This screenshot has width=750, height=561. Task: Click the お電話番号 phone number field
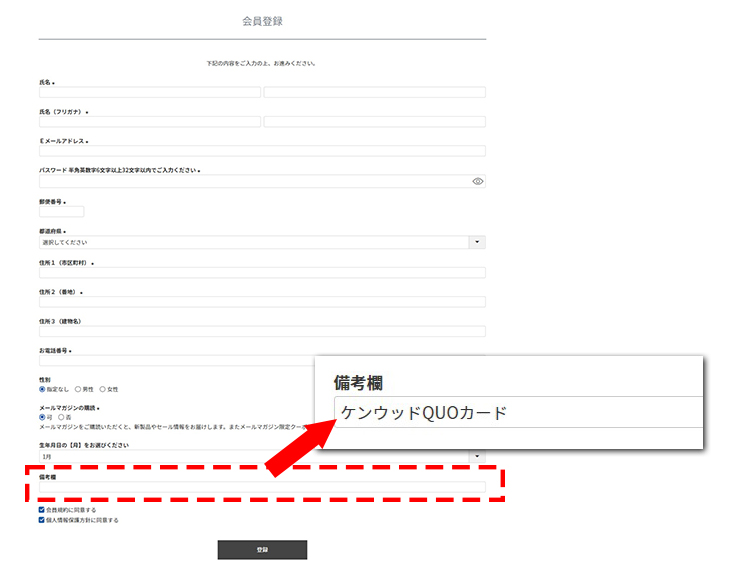[175, 360]
